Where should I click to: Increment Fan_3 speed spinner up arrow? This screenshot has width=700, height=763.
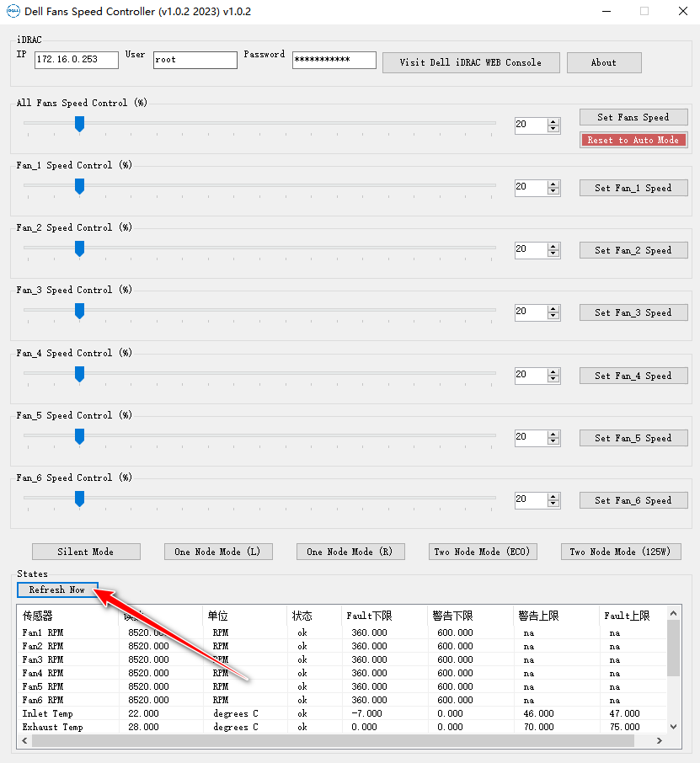[x=553, y=309]
